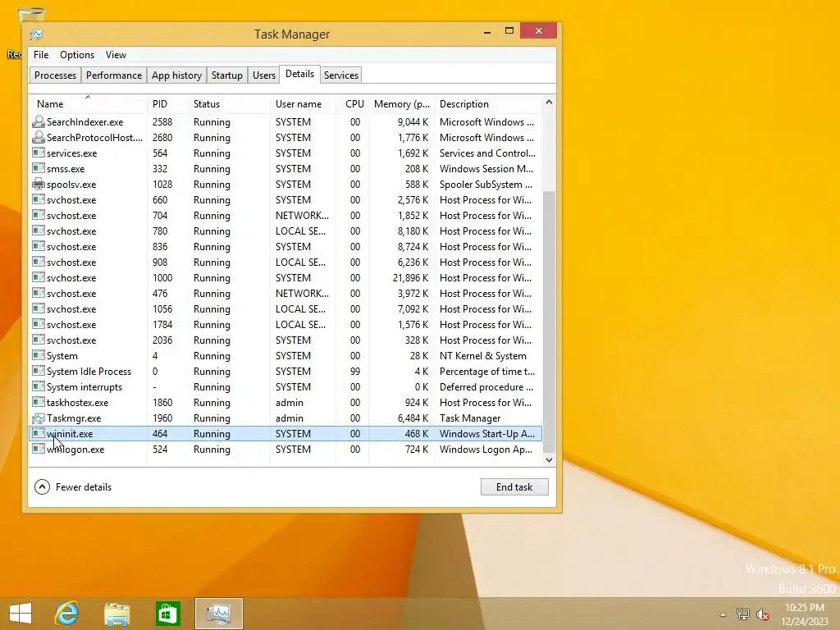The width and height of the screenshot is (840, 630).
Task: Sort by the PID column header
Action: [167, 104]
